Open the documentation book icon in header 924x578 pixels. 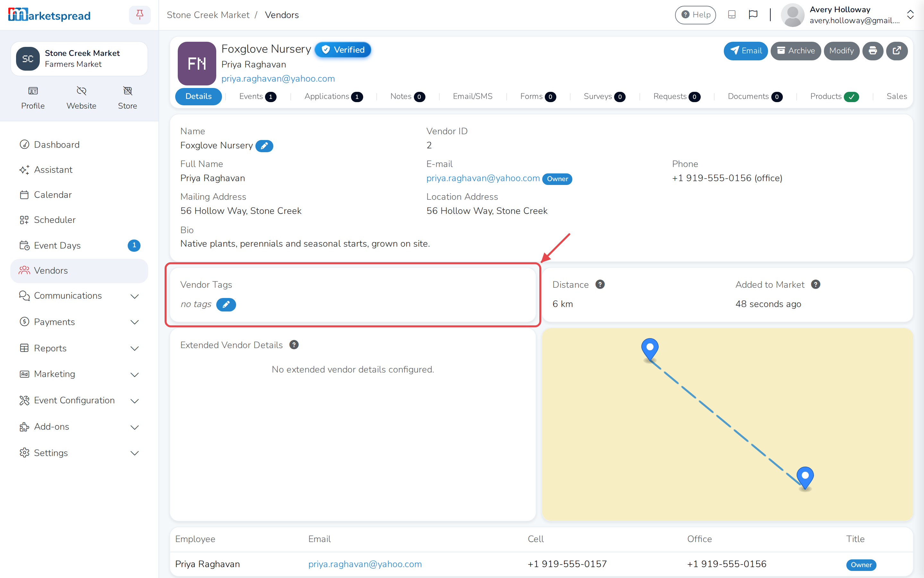tap(732, 14)
